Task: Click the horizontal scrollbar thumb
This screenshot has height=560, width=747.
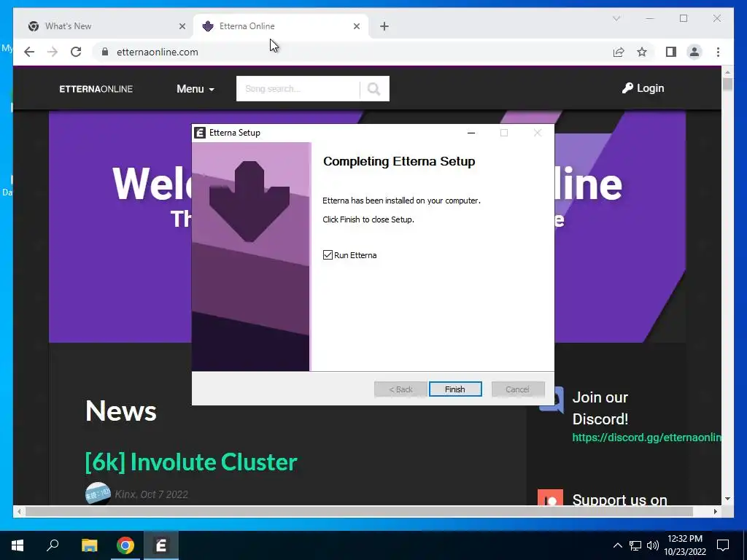Action: (x=359, y=511)
